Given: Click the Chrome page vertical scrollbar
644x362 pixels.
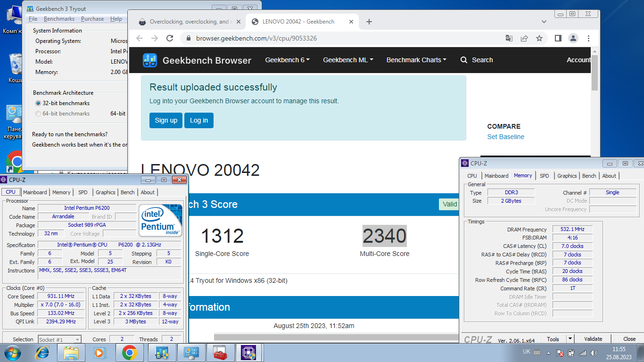Looking at the screenshot, I should (x=595, y=73).
